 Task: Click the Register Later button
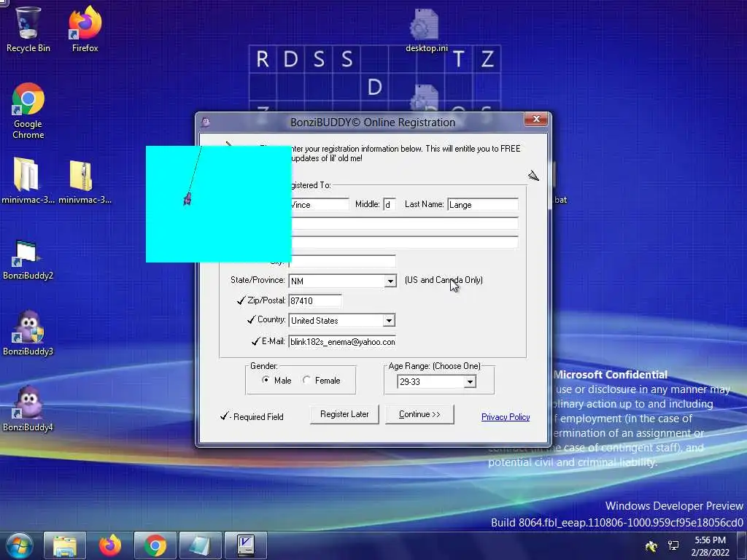point(344,414)
